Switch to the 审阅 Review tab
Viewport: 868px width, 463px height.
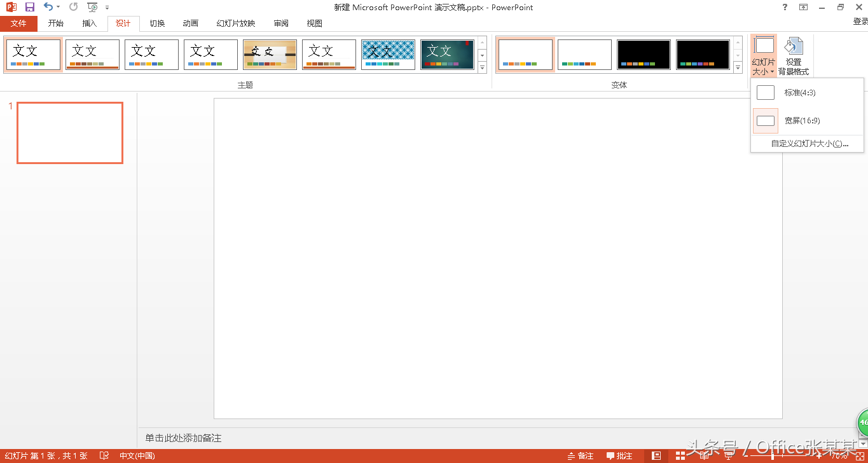tap(281, 24)
